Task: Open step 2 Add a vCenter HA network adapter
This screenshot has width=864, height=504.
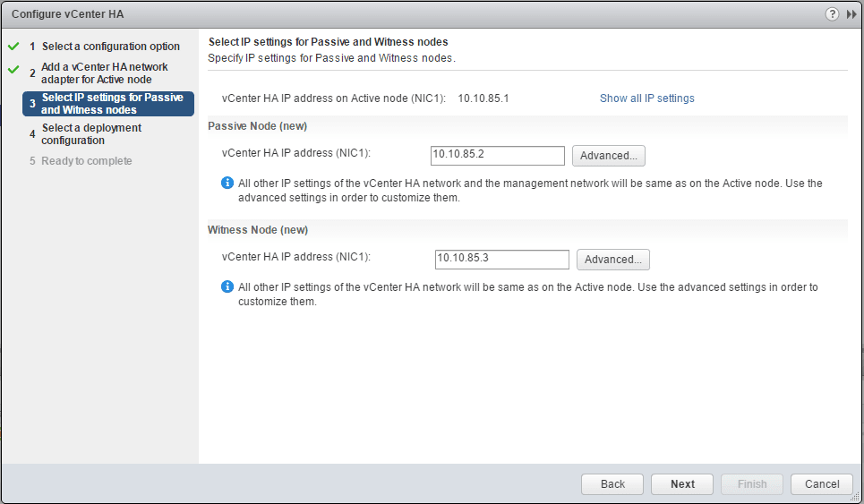Action: (104, 73)
